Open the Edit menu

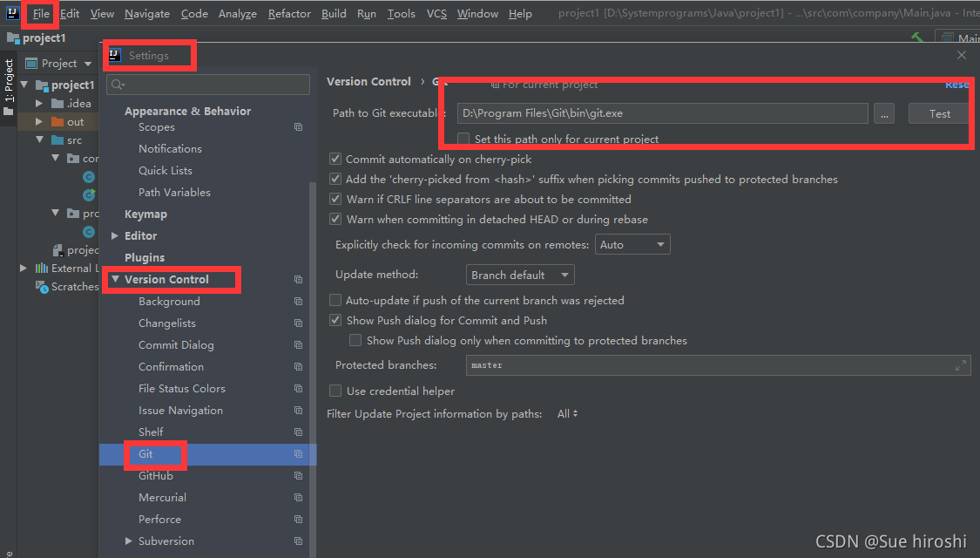(70, 13)
